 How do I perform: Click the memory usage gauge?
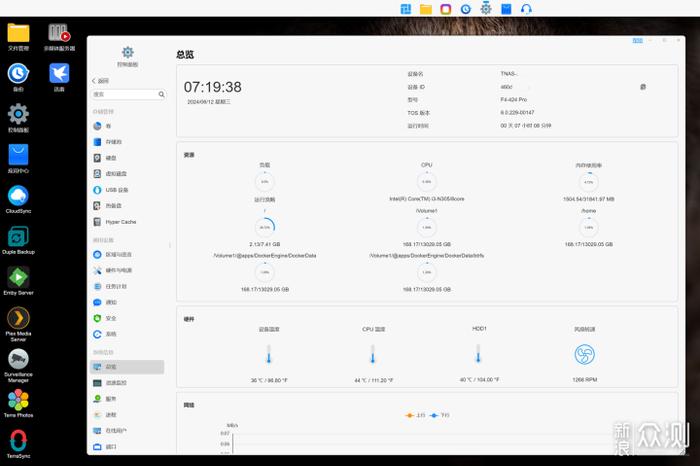(588, 182)
